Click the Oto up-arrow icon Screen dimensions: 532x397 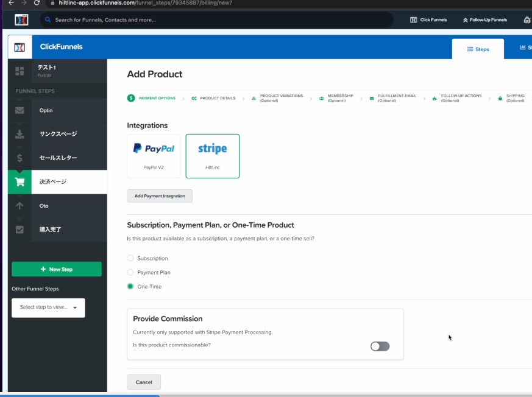tap(20, 206)
